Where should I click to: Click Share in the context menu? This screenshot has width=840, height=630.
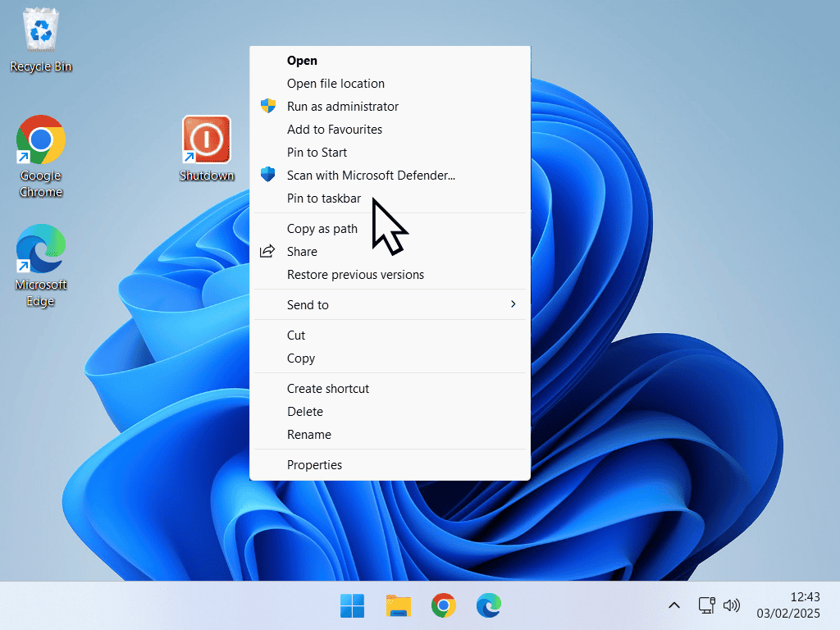pyautogui.click(x=302, y=251)
